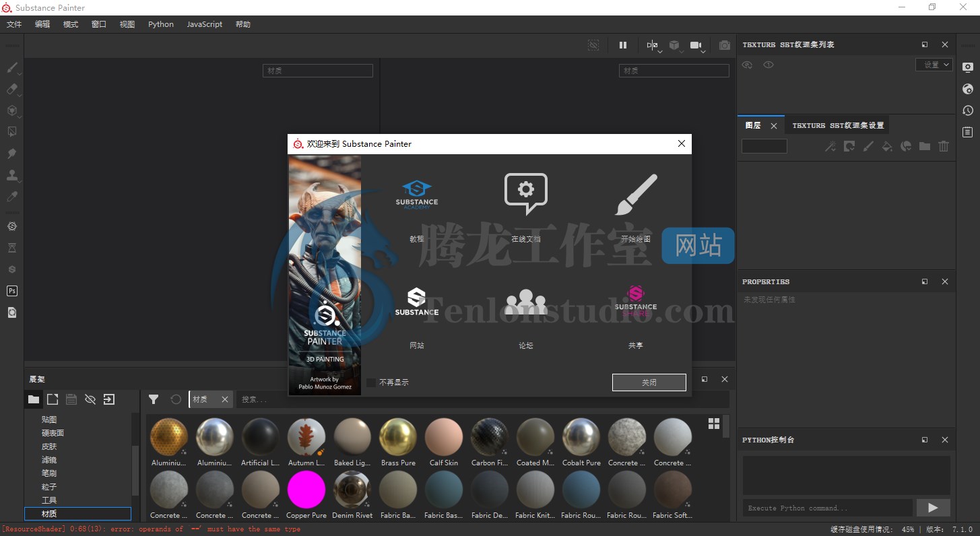The width and height of the screenshot is (980, 536).
Task: Click the shelf folder icon
Action: (34, 399)
